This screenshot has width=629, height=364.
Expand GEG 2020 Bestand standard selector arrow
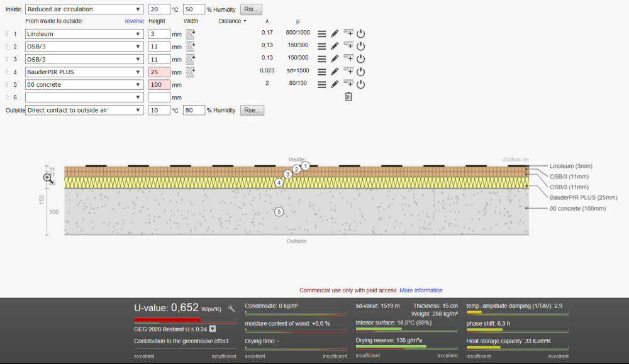coord(213,329)
